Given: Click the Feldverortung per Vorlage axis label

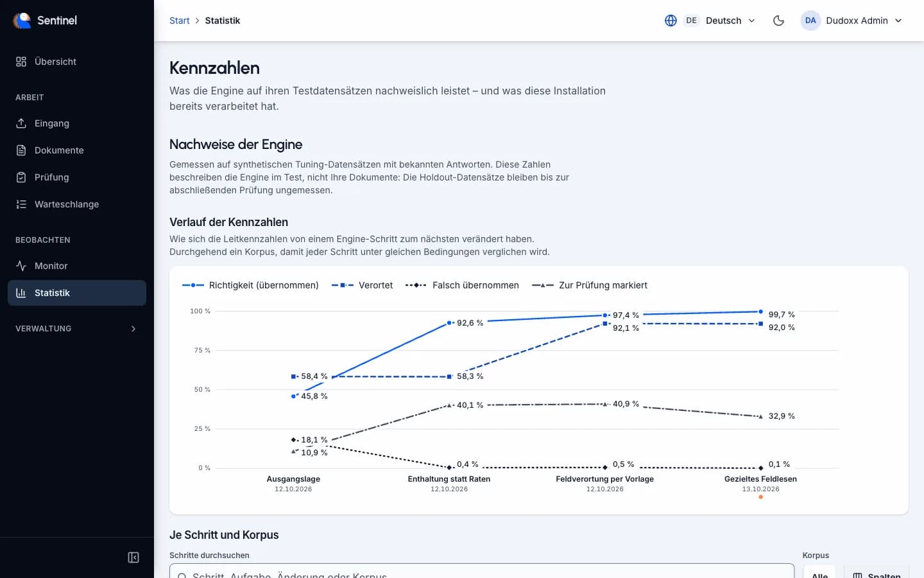Looking at the screenshot, I should [605, 479].
